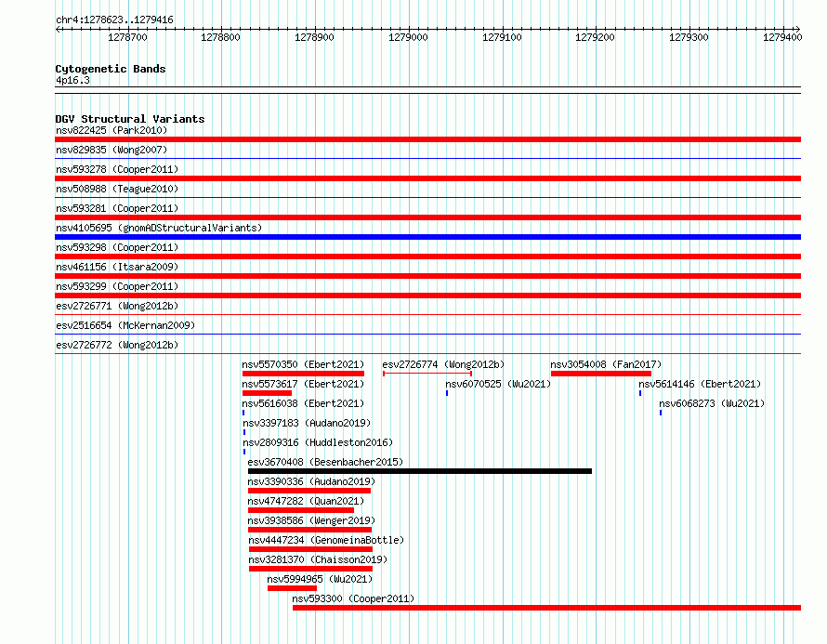Click the small blue mark under nsv6068273
Viewport: 827px width, 644px height.
click(x=661, y=413)
